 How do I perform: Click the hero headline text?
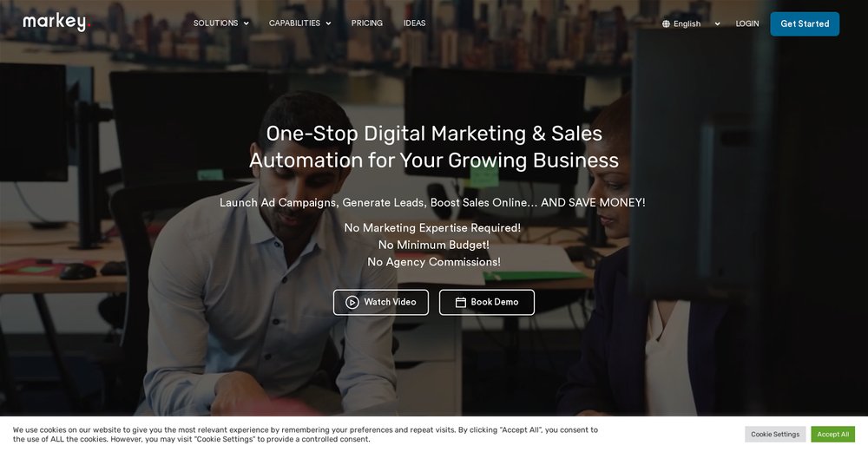[x=434, y=147]
